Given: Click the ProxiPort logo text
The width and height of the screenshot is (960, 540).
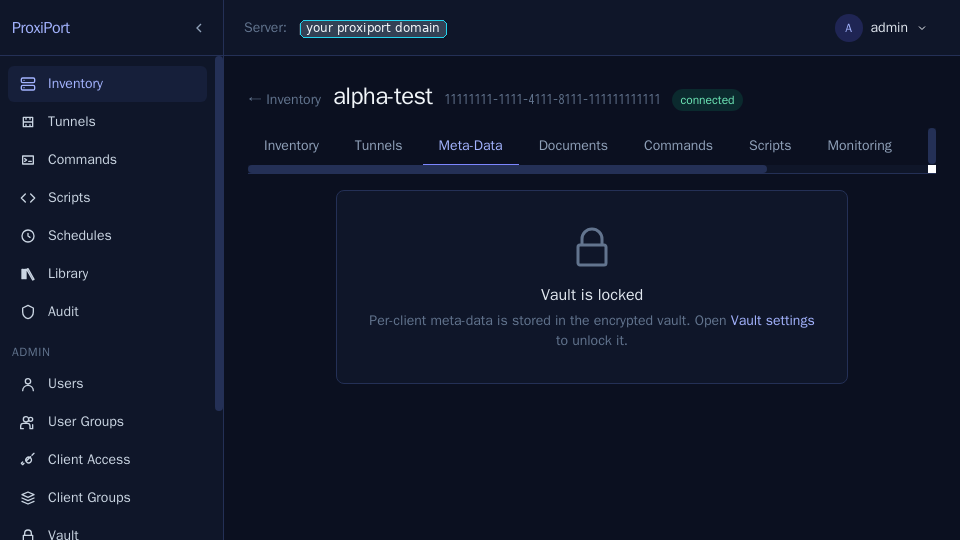Looking at the screenshot, I should pyautogui.click(x=41, y=28).
